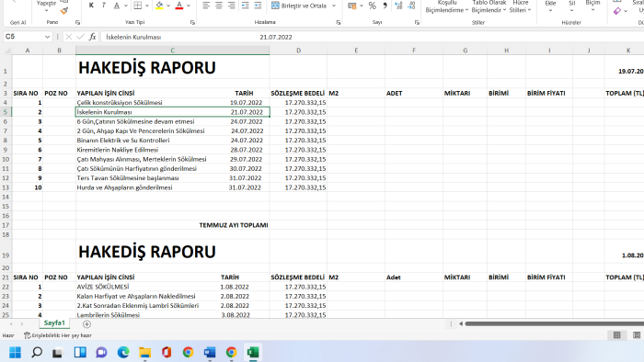
Task: Toggle underline formatting with the A button
Action: point(117,6)
